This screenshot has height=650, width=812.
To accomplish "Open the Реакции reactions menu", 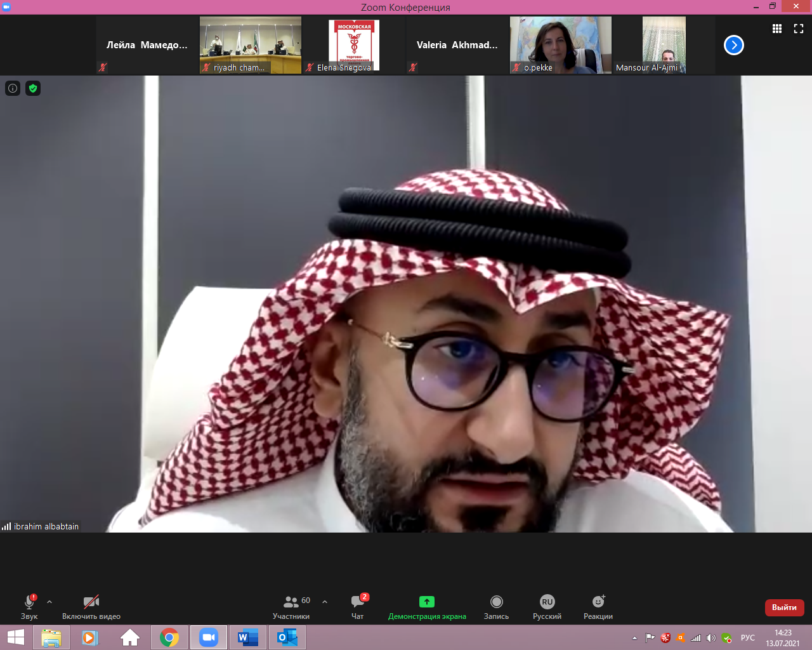I will [598, 606].
